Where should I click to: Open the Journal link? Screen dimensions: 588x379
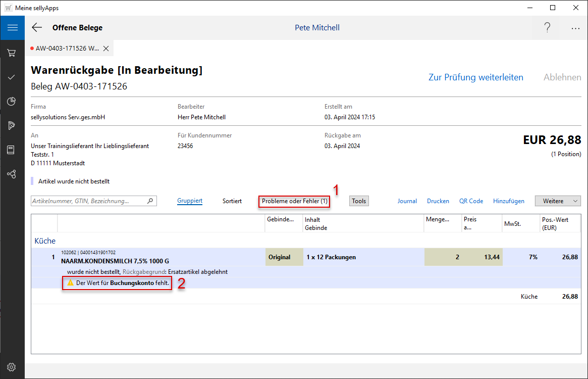[x=407, y=201]
